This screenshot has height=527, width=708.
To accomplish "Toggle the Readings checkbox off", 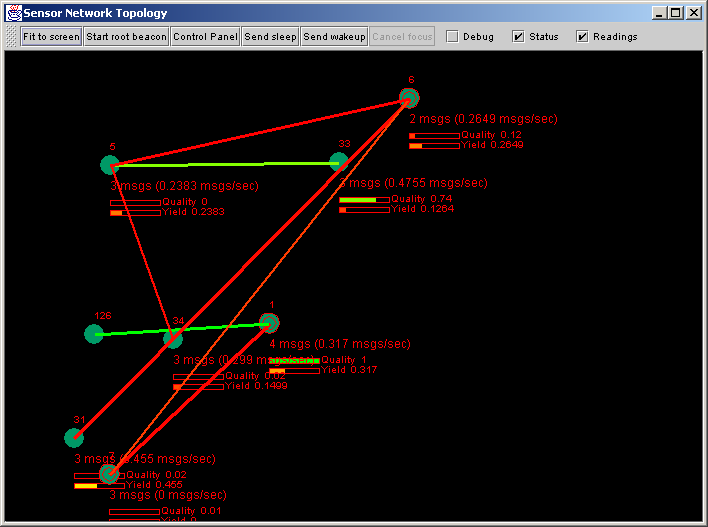I will click(x=582, y=37).
